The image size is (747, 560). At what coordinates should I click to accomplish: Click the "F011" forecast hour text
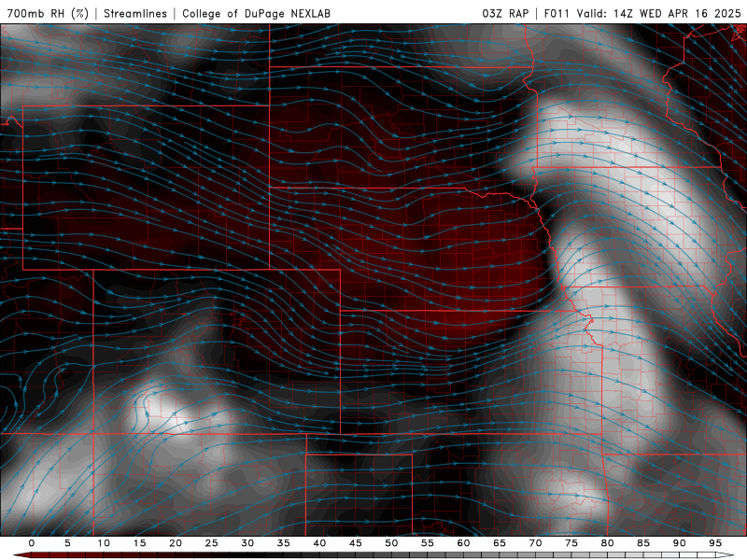(x=557, y=13)
